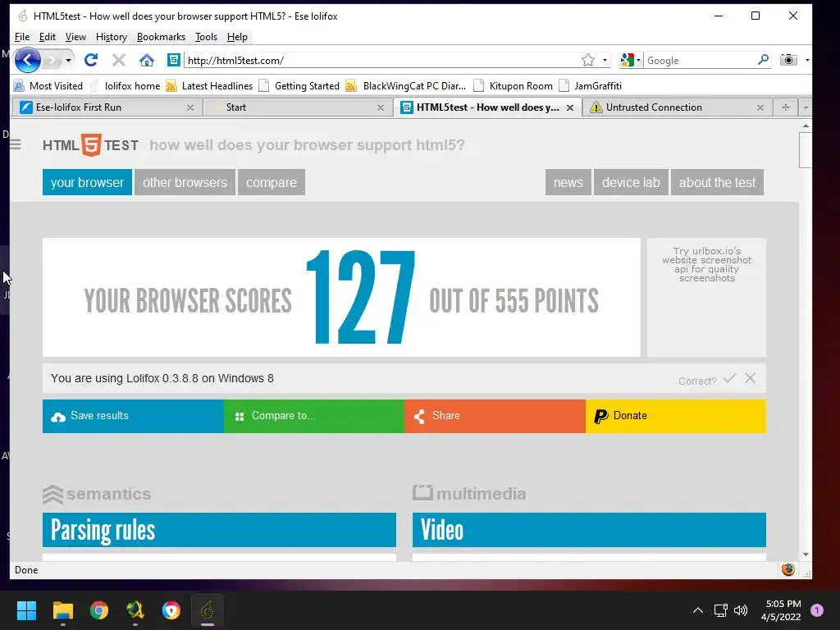Open the back/forward history dropdown arrow
Image resolution: width=840 pixels, height=630 pixels.
pos(68,60)
